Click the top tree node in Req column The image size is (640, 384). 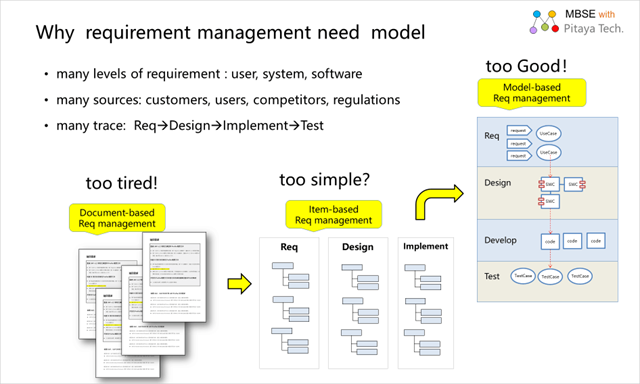(282, 266)
